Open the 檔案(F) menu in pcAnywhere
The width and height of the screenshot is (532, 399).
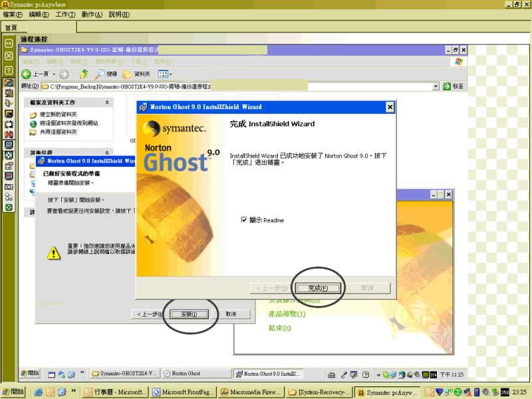pyautogui.click(x=13, y=15)
